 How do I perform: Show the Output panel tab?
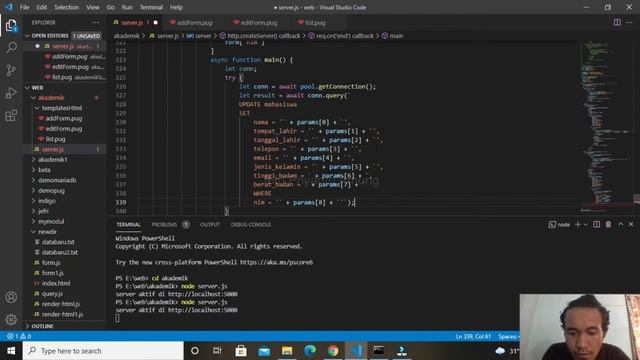pos(210,224)
